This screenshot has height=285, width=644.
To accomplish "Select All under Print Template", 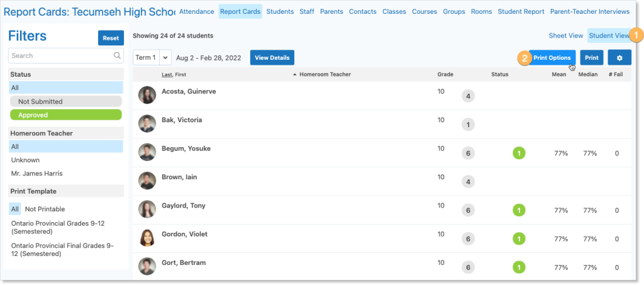I will point(15,209).
